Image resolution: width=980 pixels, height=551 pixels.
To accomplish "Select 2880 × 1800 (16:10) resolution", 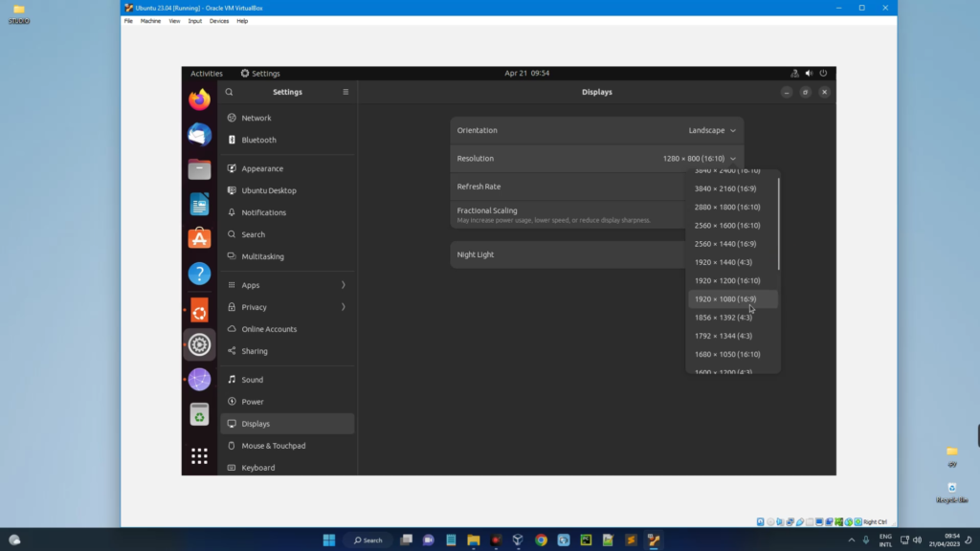I will (733, 207).
